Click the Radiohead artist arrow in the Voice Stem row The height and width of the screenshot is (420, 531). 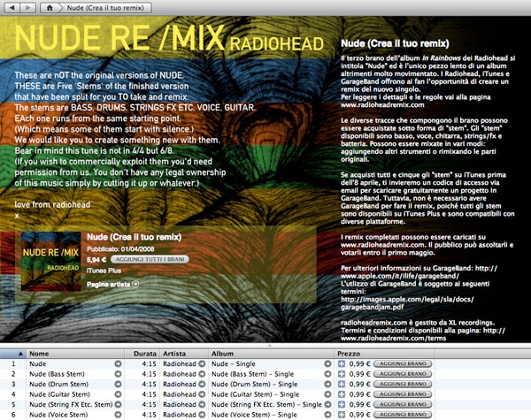pos(202,415)
